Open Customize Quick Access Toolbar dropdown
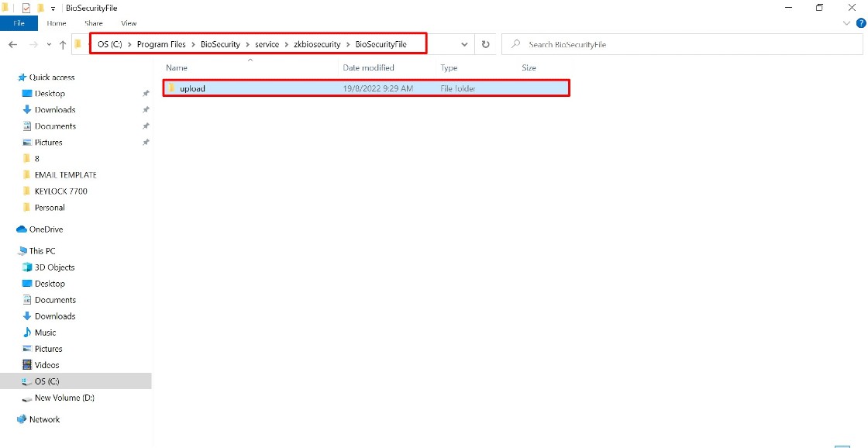 (x=53, y=9)
